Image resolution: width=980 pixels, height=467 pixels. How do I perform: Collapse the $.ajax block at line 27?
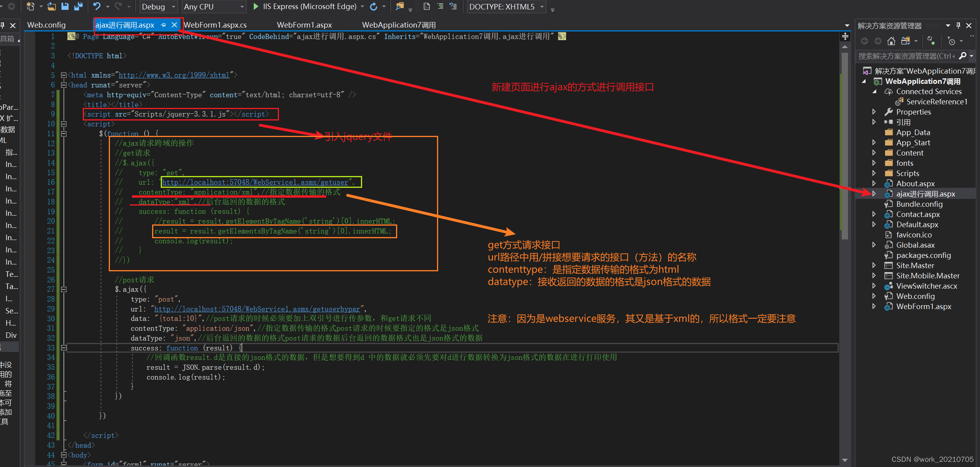coord(64,289)
